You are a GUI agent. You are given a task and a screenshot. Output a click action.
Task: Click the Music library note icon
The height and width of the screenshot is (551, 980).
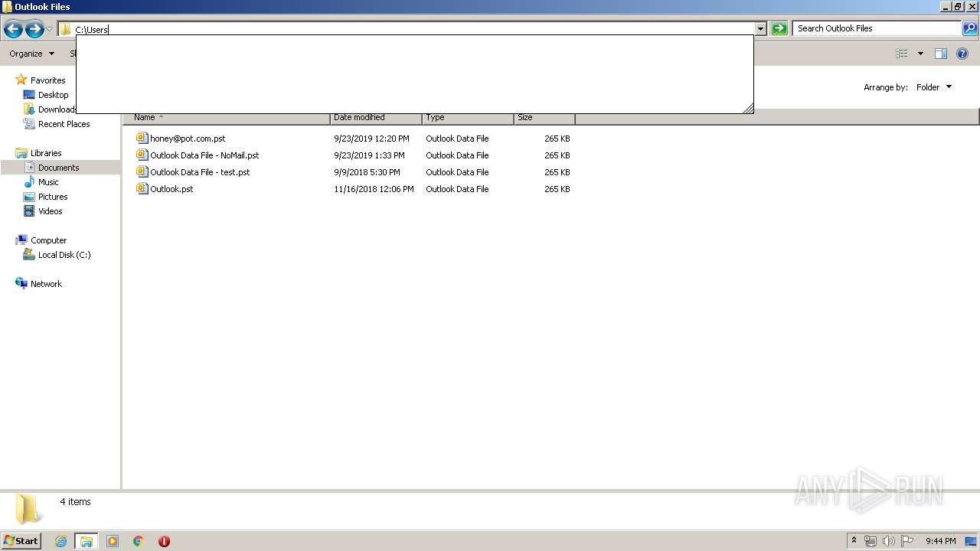[x=29, y=181]
